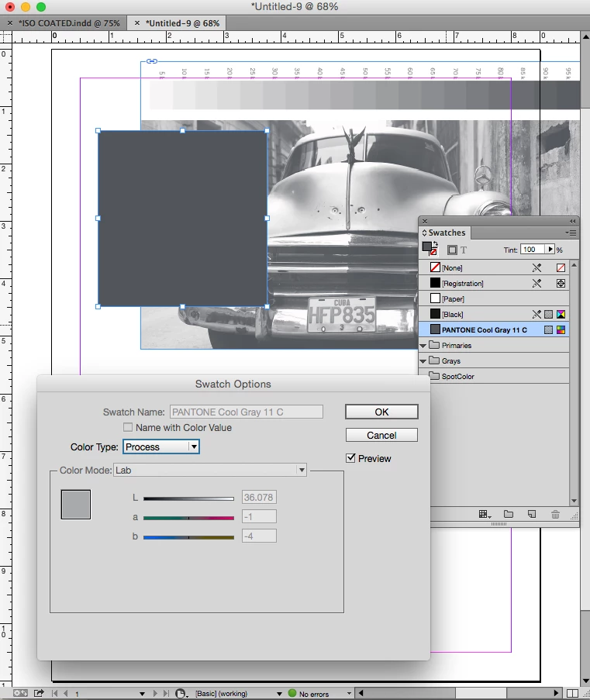Close the ISO COATED.indd tab

tap(10, 22)
